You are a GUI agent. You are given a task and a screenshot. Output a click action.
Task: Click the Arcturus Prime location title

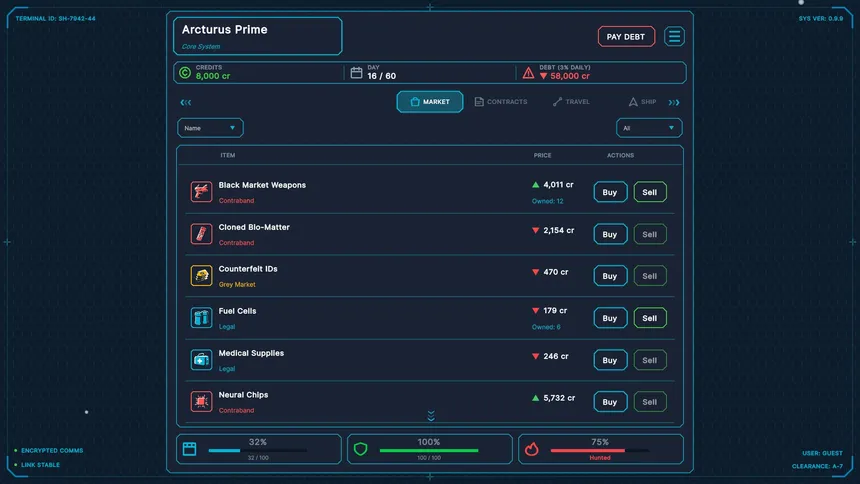click(x=224, y=30)
